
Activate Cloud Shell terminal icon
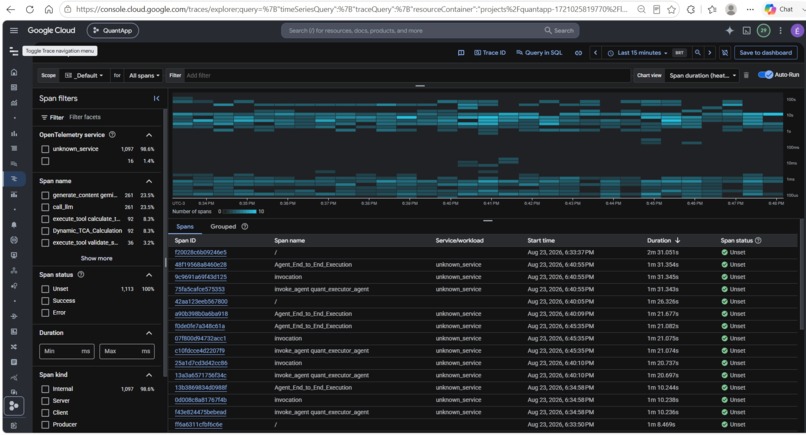(746, 30)
